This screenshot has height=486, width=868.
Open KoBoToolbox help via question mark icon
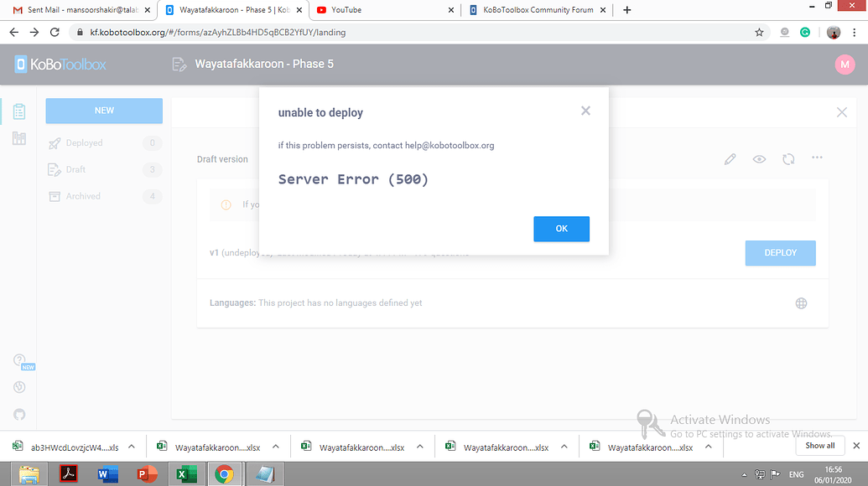[19, 359]
